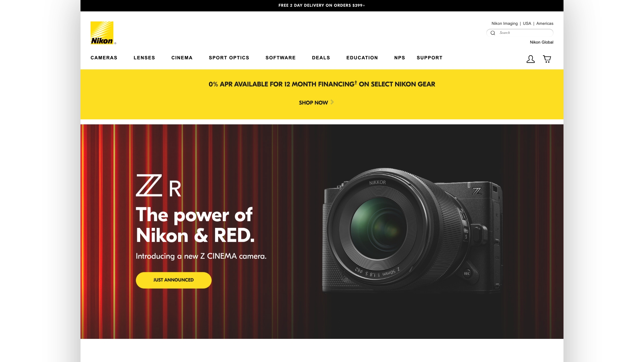The image size is (644, 362).
Task: Open the Sport Optics menu
Action: pos(229,58)
